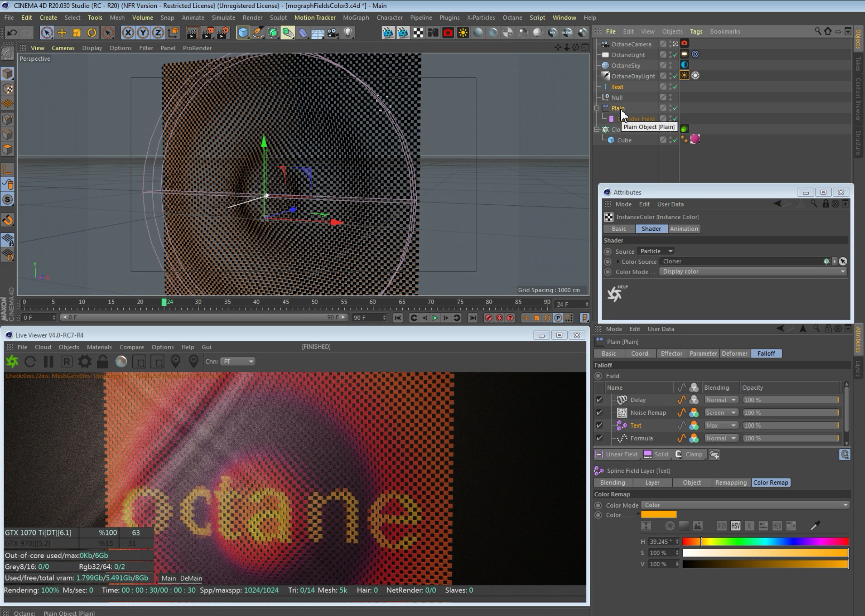Click the Undo arrow icon
The image size is (865, 616).
(x=12, y=33)
